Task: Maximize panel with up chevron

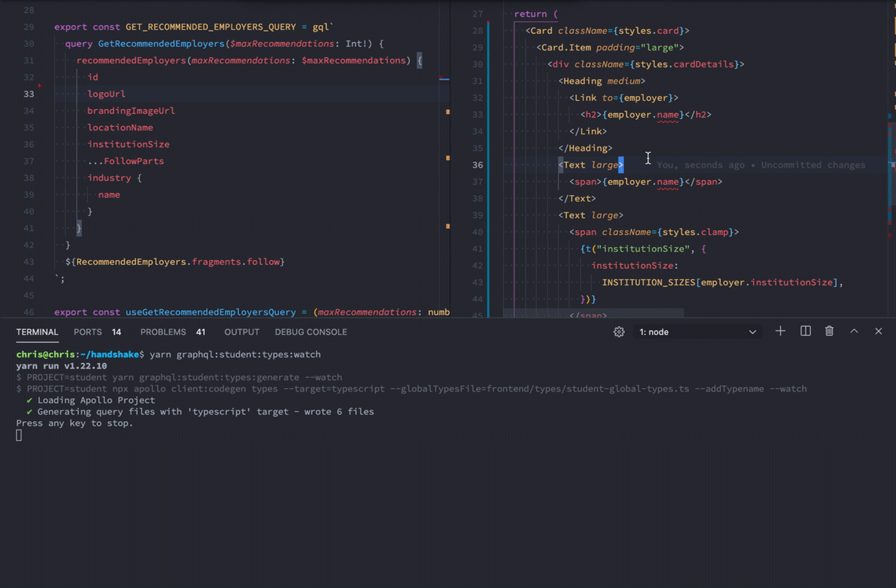Action: pos(854,332)
